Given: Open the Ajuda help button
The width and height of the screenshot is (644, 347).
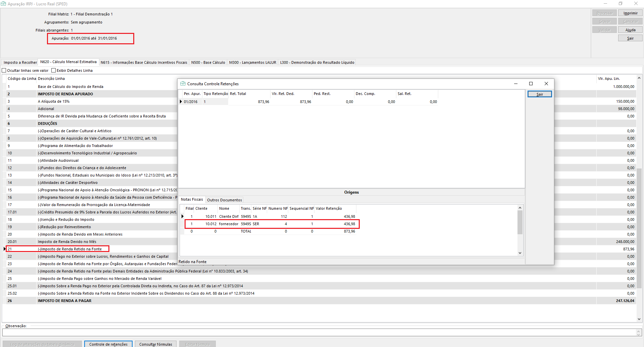Looking at the screenshot, I should tap(630, 30).
